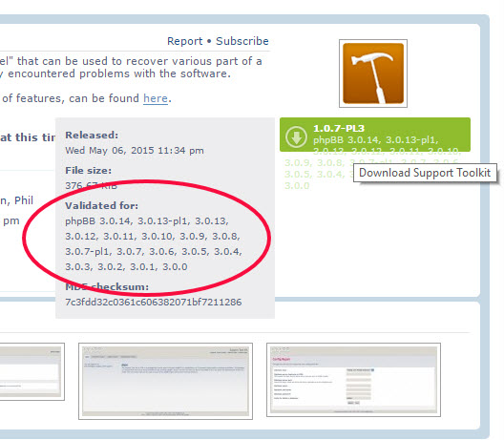Open the middle screenshot thumbnail

pos(165,381)
